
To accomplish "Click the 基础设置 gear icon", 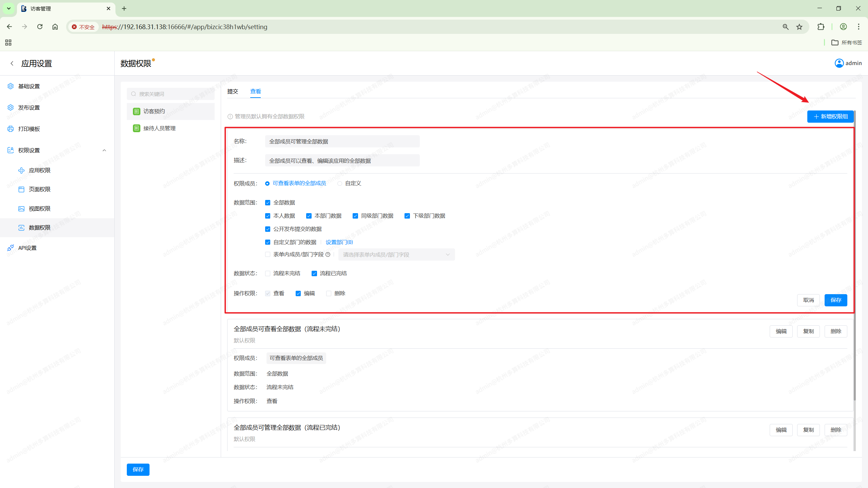I will click(11, 86).
